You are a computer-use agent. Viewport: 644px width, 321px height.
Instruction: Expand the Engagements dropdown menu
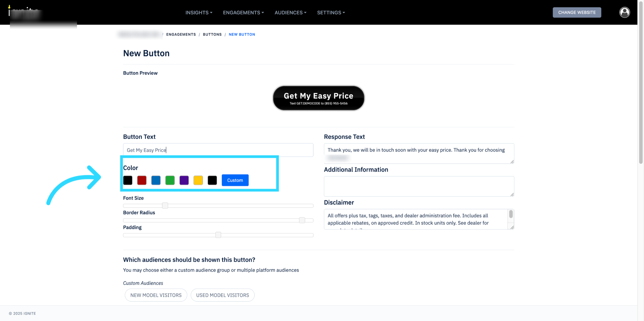pos(243,13)
